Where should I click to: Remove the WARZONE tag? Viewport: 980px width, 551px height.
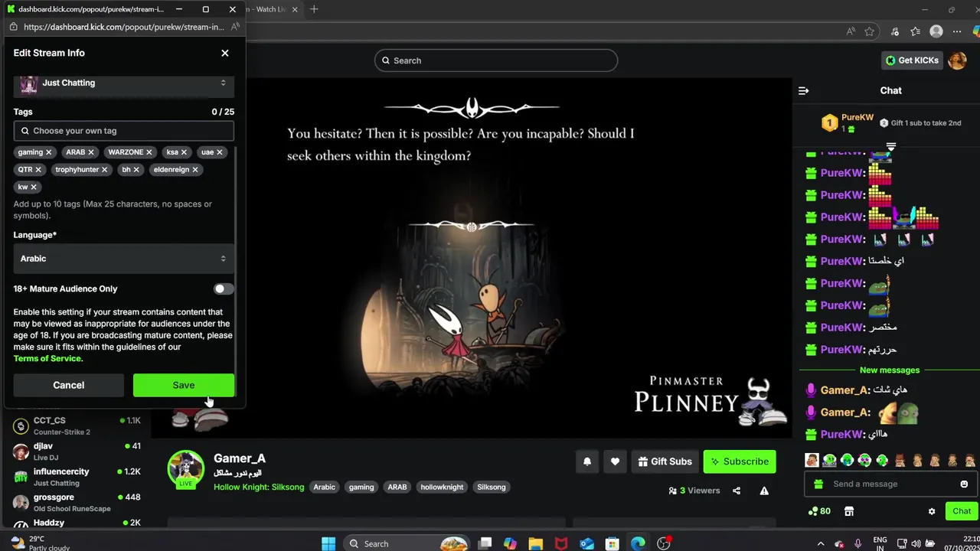[x=149, y=152]
